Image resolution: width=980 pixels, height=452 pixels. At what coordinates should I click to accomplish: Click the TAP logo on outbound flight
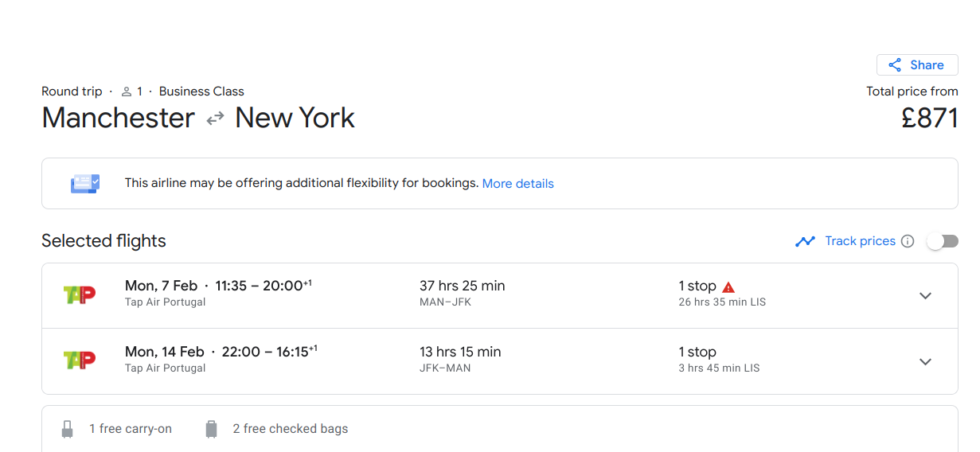80,294
